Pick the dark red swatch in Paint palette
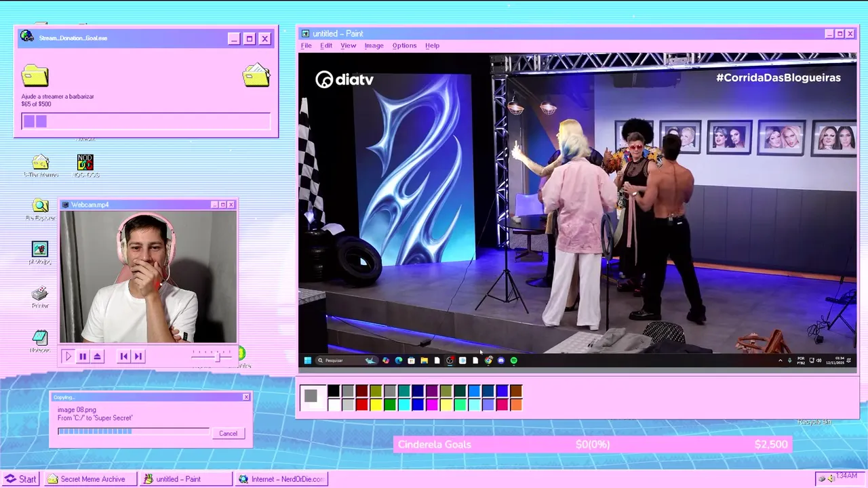The width and height of the screenshot is (868, 488). tap(362, 391)
